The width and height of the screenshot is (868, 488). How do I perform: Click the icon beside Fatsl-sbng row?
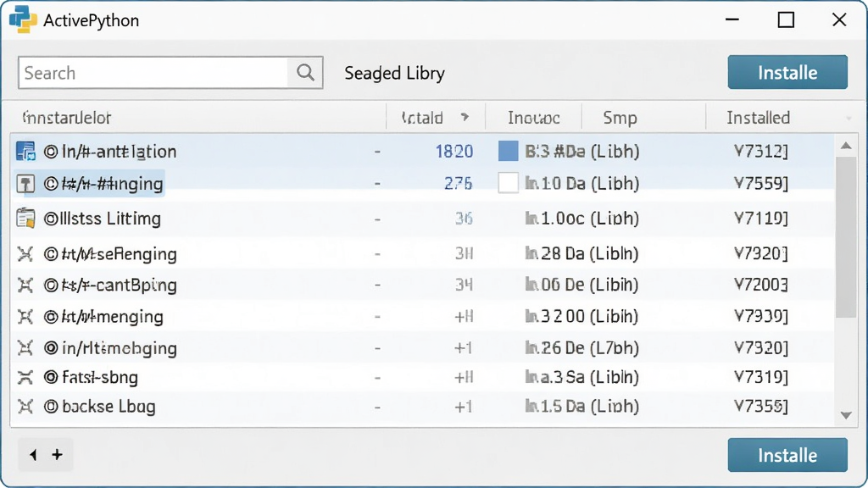pyautogui.click(x=25, y=377)
